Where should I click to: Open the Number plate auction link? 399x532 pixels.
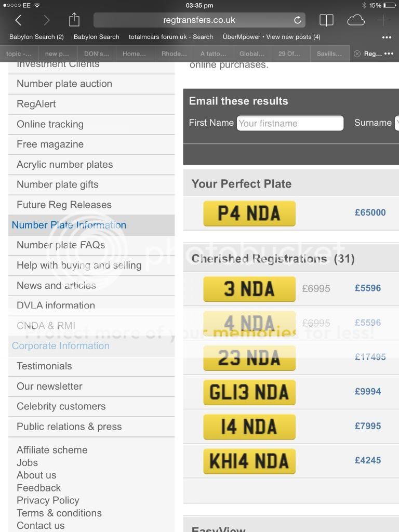click(x=64, y=84)
